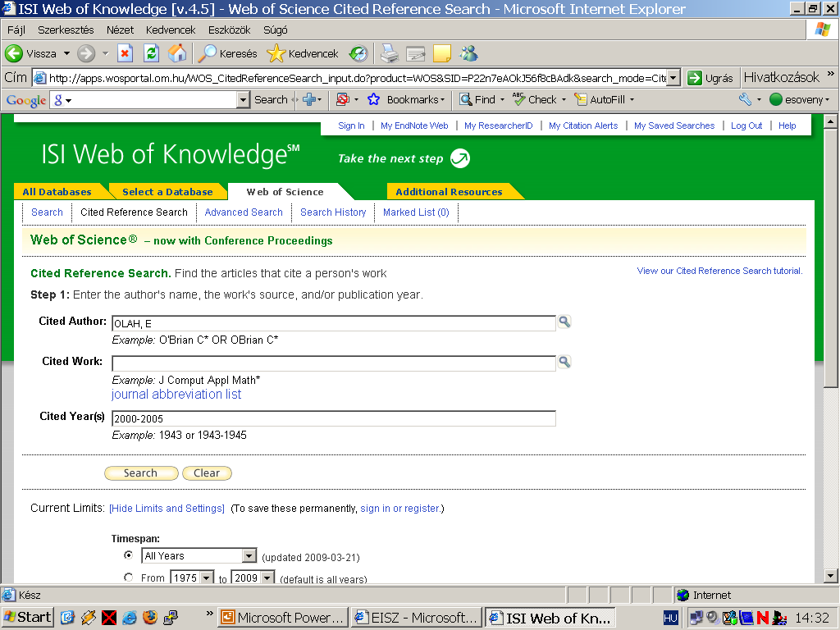
Task: Click AutoFill on the Google toolbar
Action: 600,99
